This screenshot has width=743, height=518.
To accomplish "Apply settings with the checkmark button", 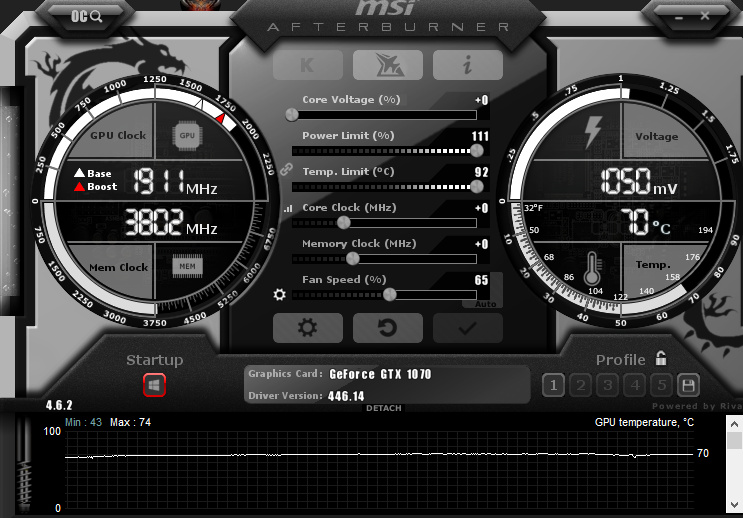I will (468, 327).
